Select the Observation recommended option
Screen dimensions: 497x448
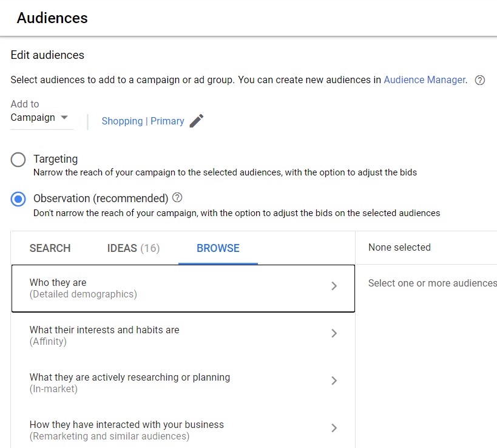(18, 198)
